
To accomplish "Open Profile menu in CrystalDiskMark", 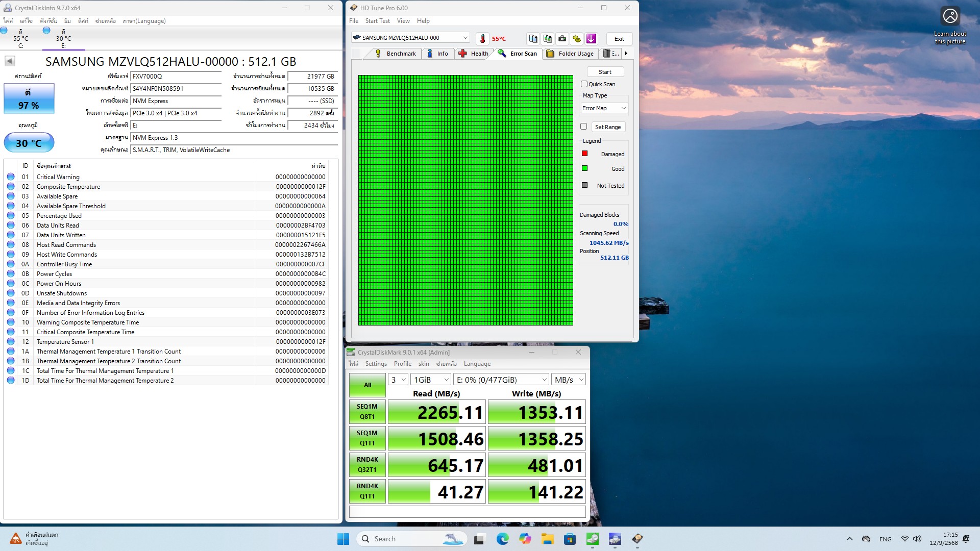I will tap(402, 364).
